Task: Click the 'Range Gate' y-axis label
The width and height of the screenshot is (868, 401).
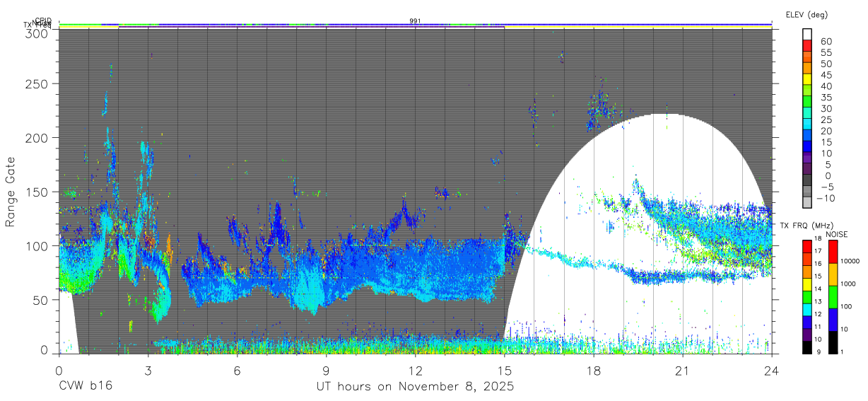Action: (x=11, y=192)
